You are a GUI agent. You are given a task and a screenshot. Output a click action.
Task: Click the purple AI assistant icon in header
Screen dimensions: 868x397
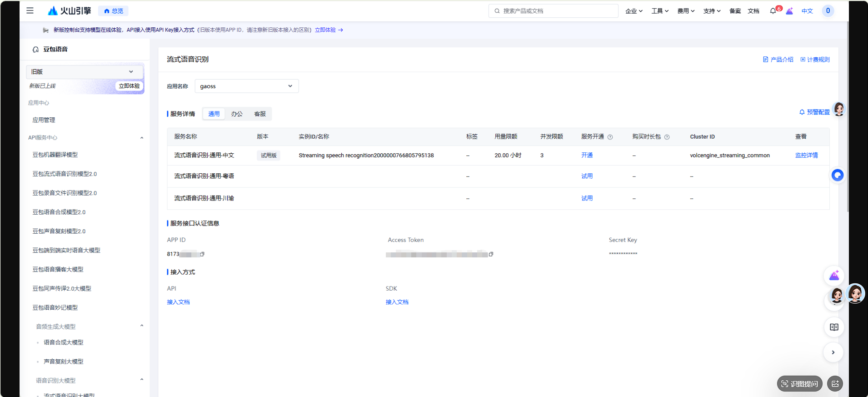(x=789, y=11)
